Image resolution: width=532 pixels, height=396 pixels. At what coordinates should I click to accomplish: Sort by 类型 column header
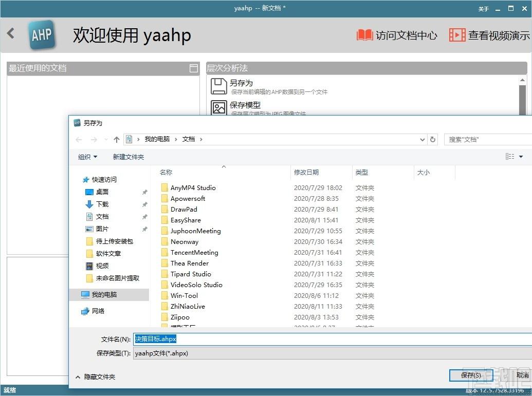click(362, 172)
